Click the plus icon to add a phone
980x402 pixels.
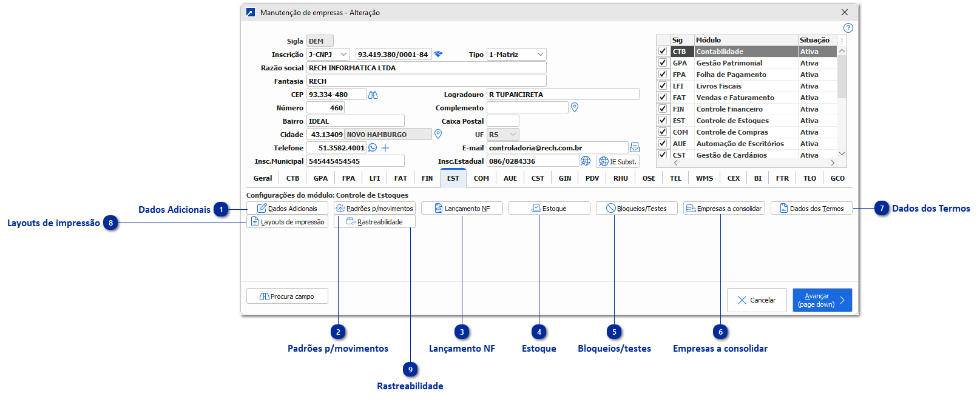385,147
